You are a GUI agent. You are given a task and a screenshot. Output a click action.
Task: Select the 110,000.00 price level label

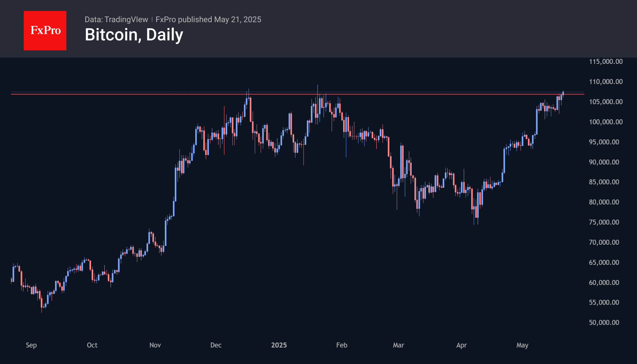click(606, 82)
